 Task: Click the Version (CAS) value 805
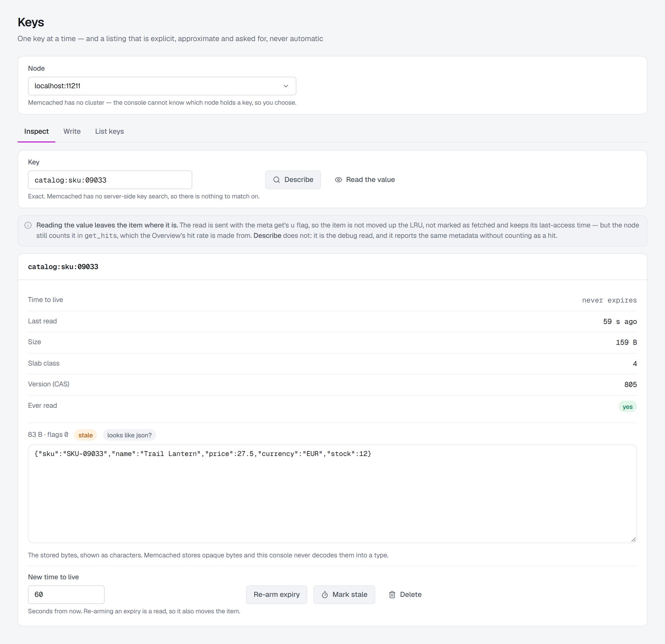click(630, 385)
